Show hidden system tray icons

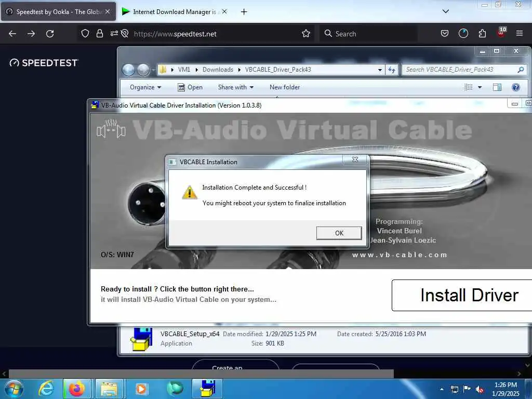tap(442, 389)
